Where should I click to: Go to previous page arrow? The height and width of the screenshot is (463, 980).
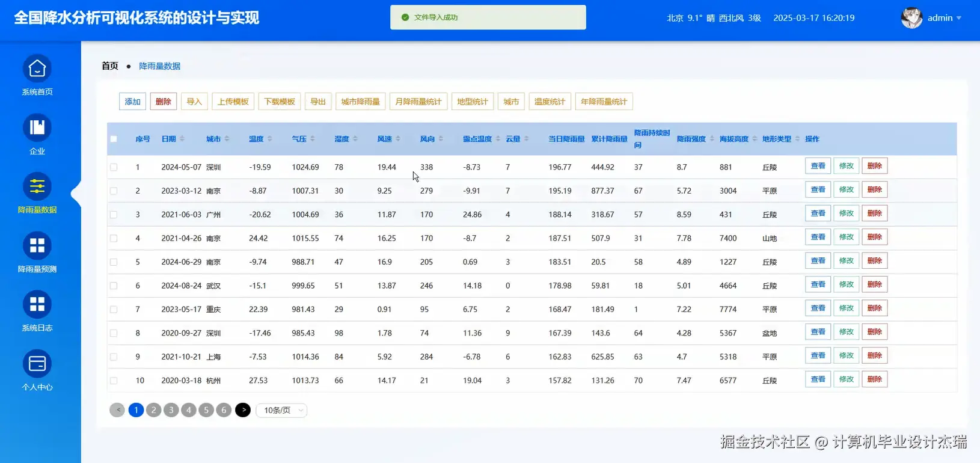pos(117,410)
